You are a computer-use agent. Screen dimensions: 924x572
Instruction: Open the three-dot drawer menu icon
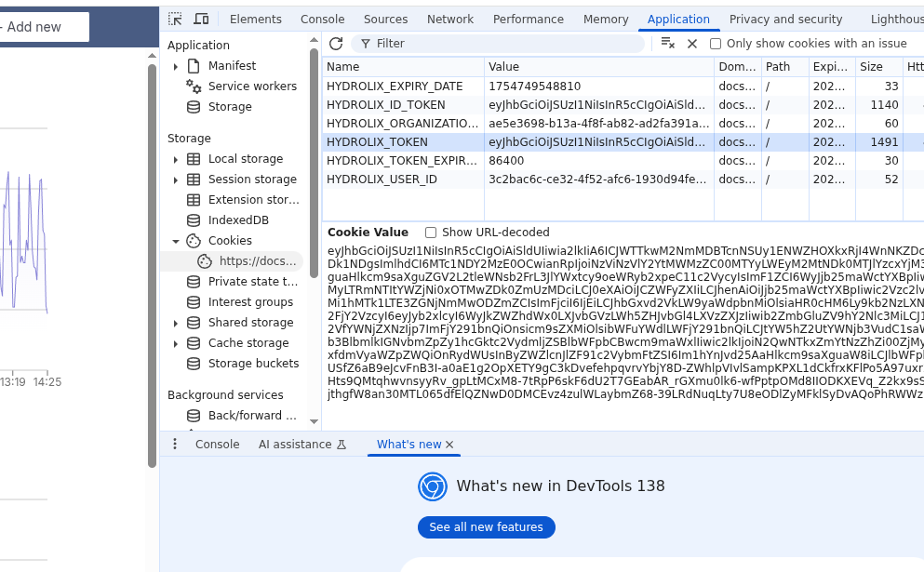(x=174, y=445)
